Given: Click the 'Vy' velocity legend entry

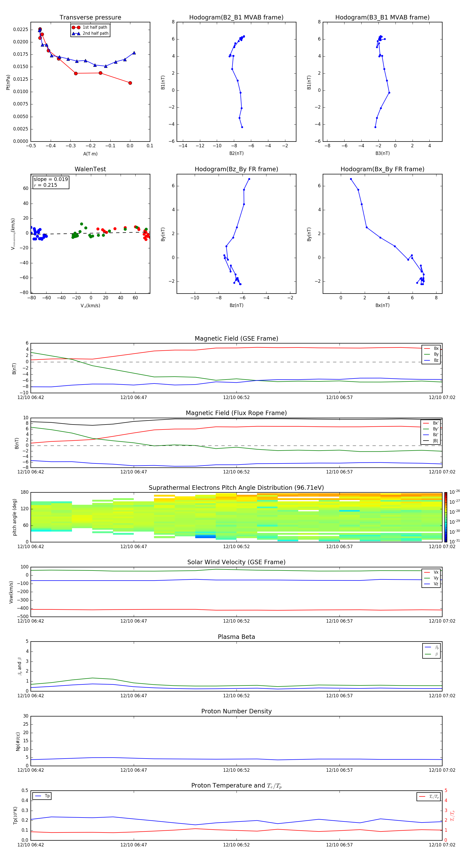Looking at the screenshot, I should [431, 578].
